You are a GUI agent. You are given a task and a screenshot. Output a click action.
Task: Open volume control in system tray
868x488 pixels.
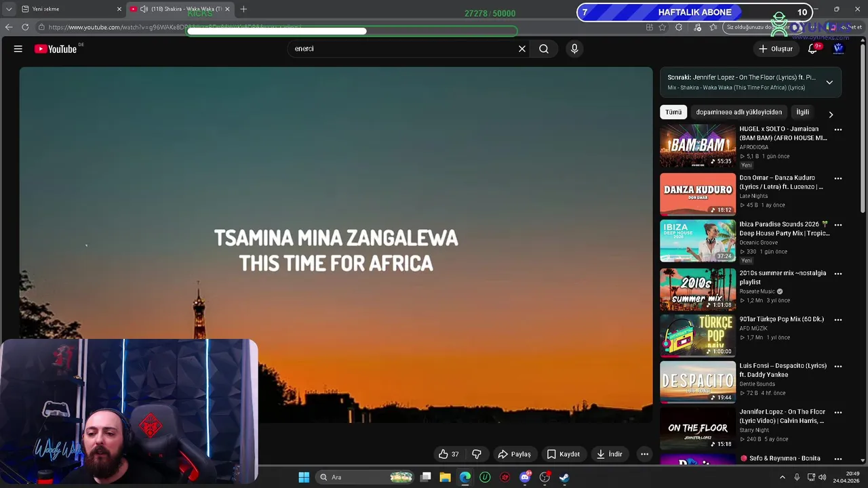click(x=823, y=477)
